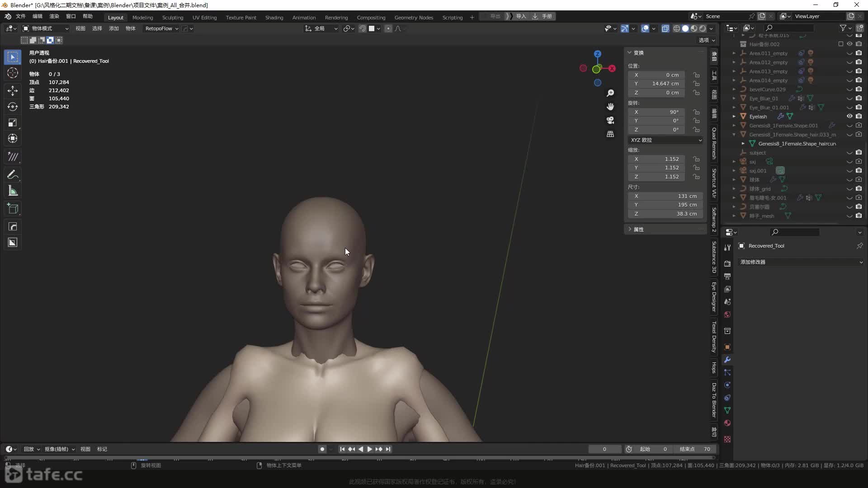Toggle camera view icon in viewport

[610, 120]
